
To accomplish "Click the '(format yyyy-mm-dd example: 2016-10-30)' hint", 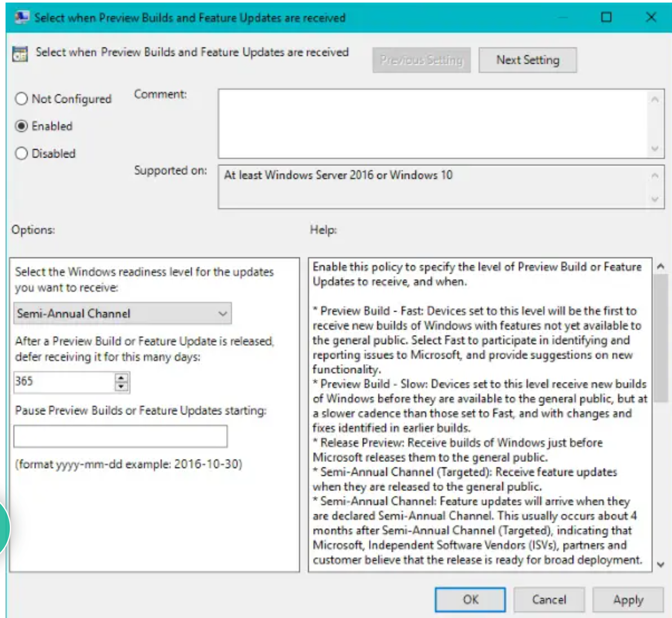I will (129, 464).
